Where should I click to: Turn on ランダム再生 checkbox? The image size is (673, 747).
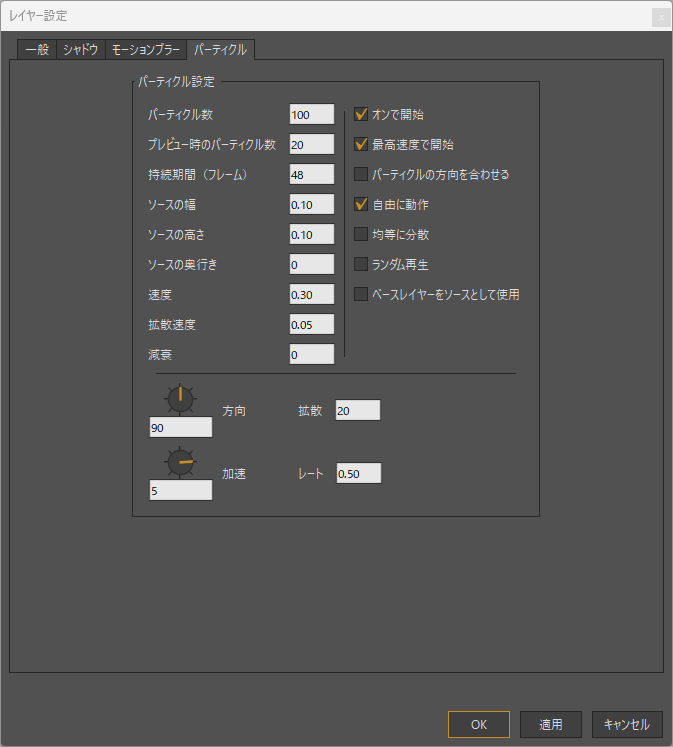[361, 265]
